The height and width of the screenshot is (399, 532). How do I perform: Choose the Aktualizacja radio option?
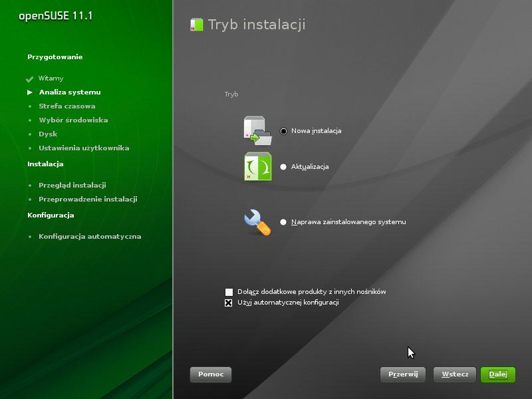coord(283,167)
